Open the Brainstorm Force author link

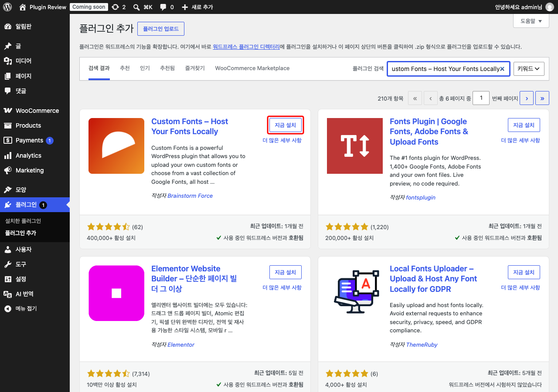click(x=190, y=196)
